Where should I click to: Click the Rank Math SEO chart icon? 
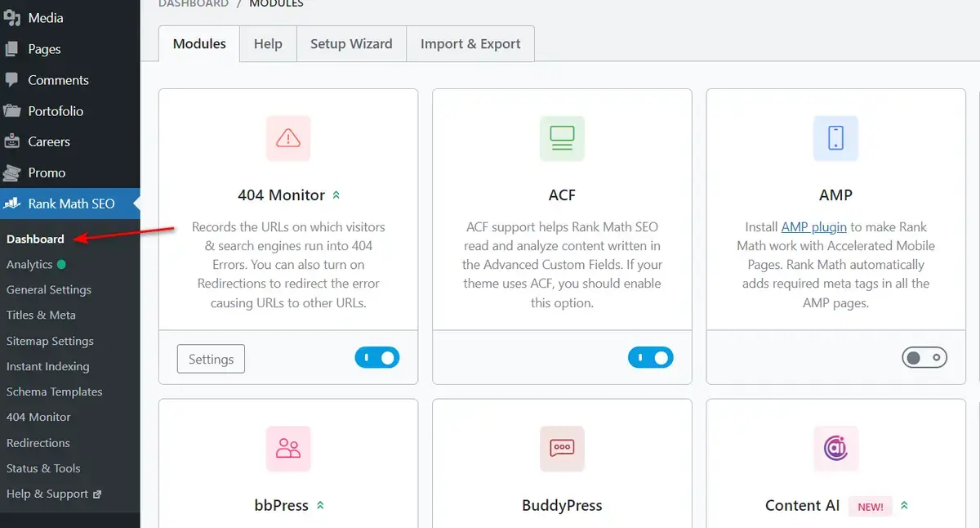pyautogui.click(x=11, y=204)
